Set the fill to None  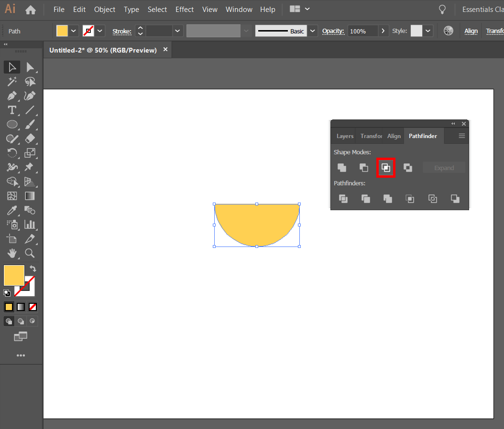33,307
